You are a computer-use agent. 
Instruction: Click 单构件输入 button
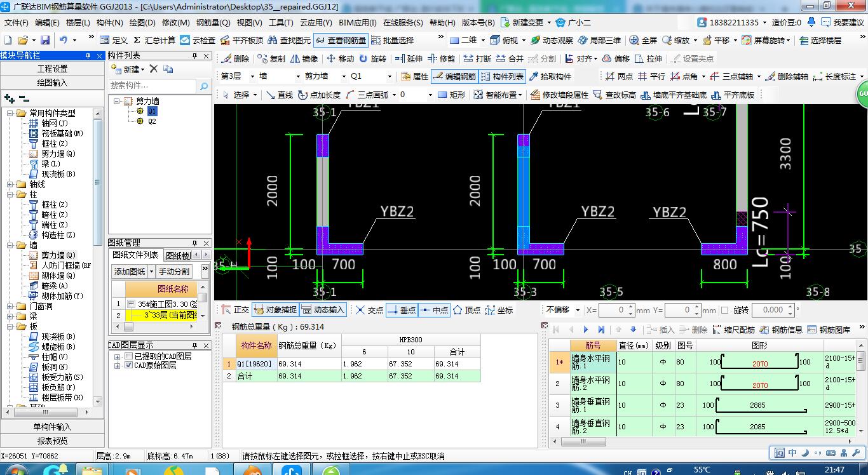tap(52, 427)
